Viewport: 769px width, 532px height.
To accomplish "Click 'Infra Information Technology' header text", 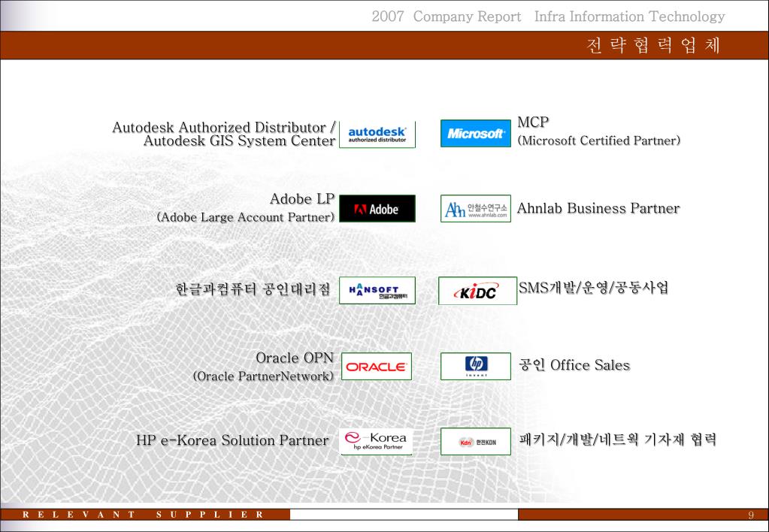I will 630,17.
